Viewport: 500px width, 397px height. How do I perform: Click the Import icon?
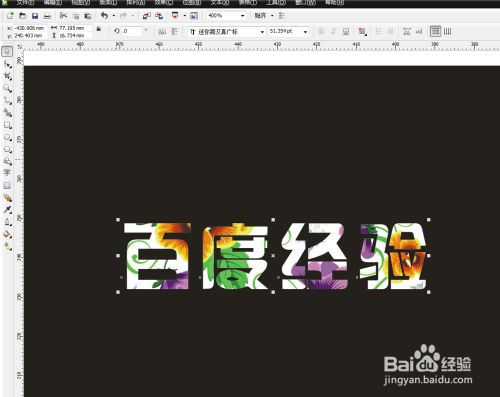pos(146,16)
